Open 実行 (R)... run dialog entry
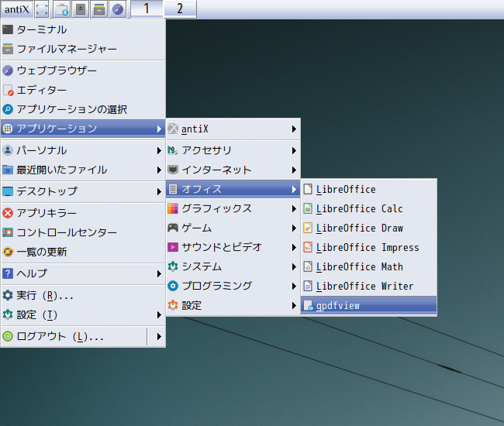The width and height of the screenshot is (504, 426). point(83,295)
